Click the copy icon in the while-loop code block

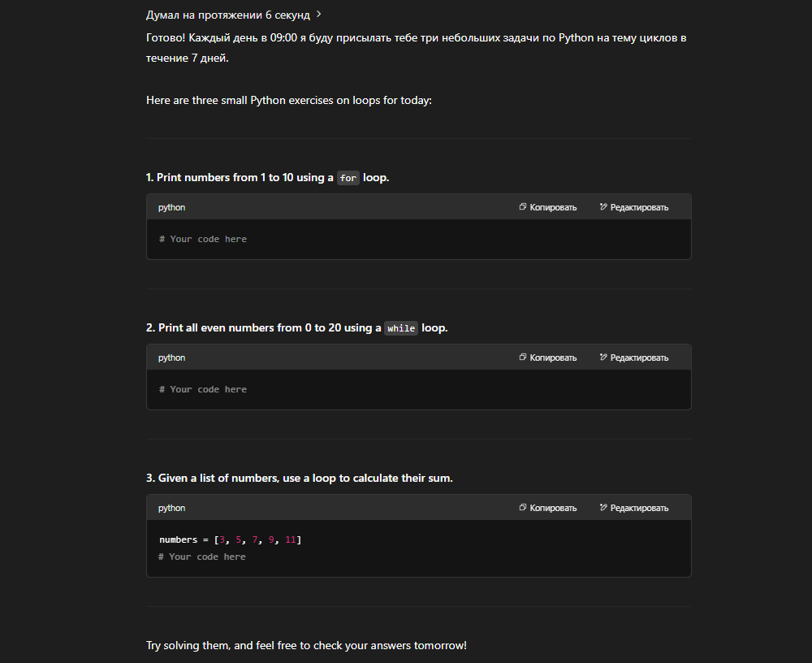(x=522, y=357)
